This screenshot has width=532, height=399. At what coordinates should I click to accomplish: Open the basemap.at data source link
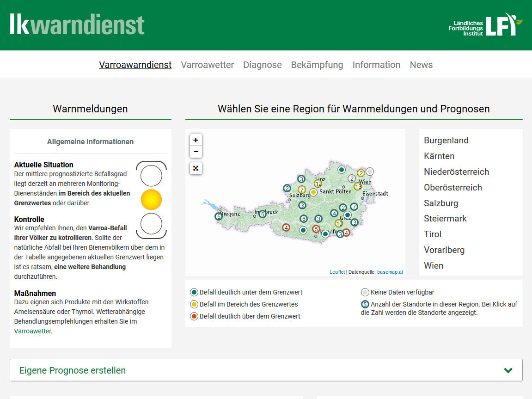[x=390, y=272]
